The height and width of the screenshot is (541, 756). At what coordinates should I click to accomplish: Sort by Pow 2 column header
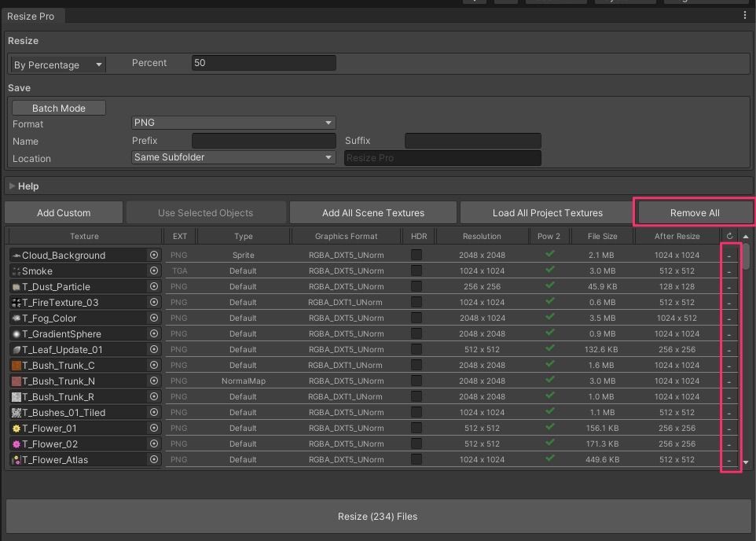point(549,236)
